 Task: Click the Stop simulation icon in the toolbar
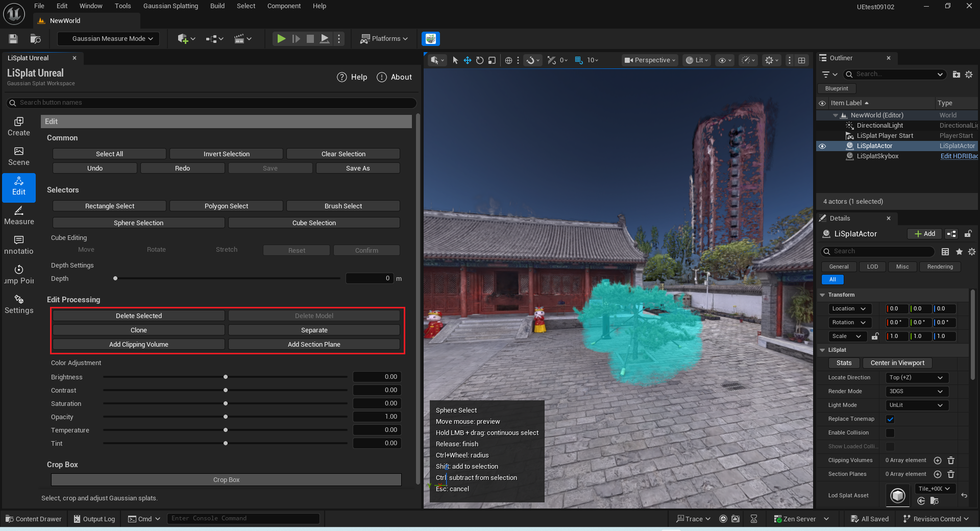(310, 39)
